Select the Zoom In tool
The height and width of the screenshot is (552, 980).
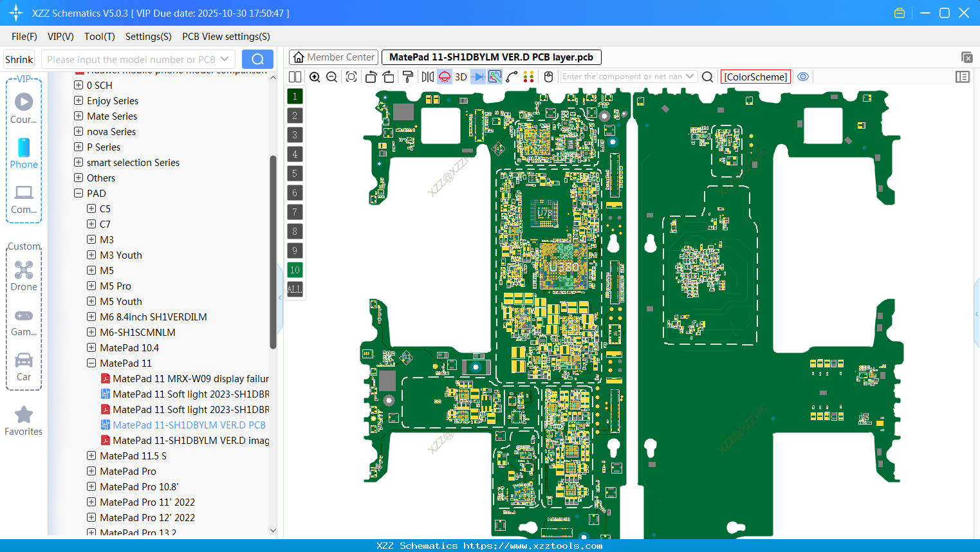tap(315, 77)
